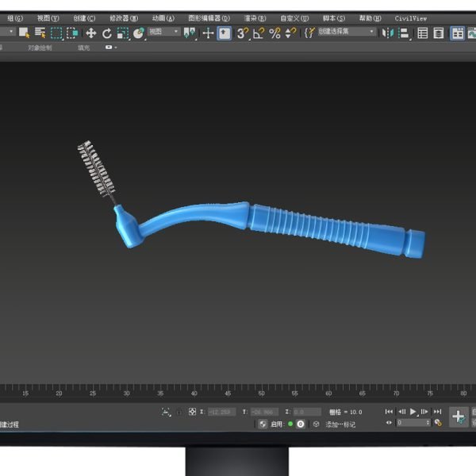Toggle Keyboard Shortcut Override button

(x=225, y=33)
